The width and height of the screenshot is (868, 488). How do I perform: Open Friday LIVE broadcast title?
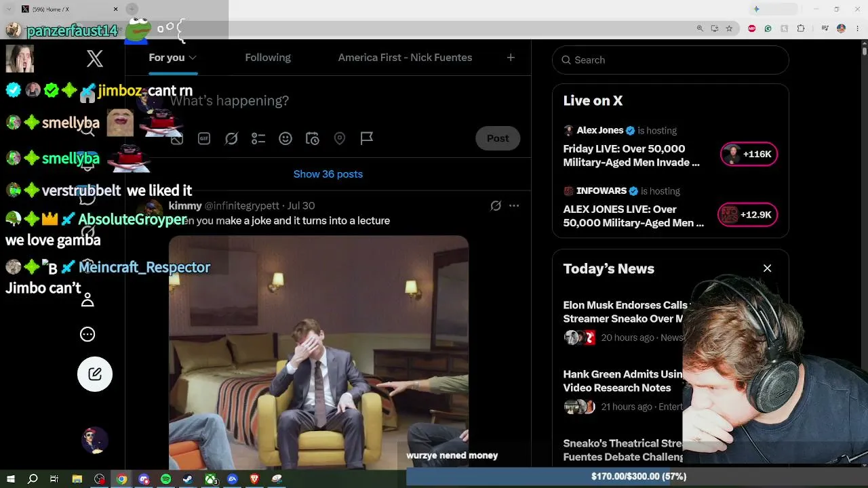[631, 155]
